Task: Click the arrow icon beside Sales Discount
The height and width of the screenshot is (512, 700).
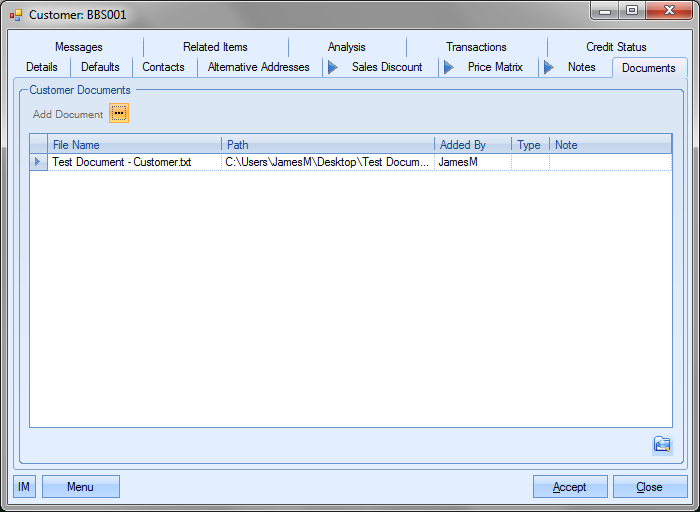Action: [x=332, y=67]
